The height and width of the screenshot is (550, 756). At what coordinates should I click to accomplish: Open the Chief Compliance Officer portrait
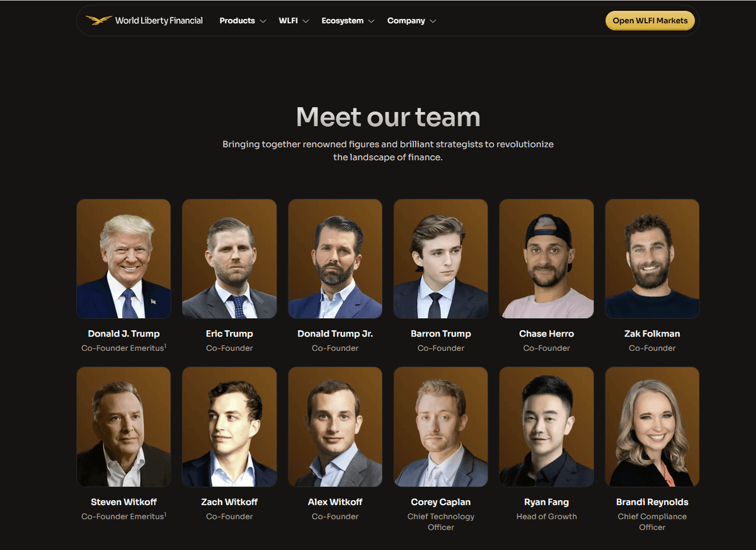point(652,427)
